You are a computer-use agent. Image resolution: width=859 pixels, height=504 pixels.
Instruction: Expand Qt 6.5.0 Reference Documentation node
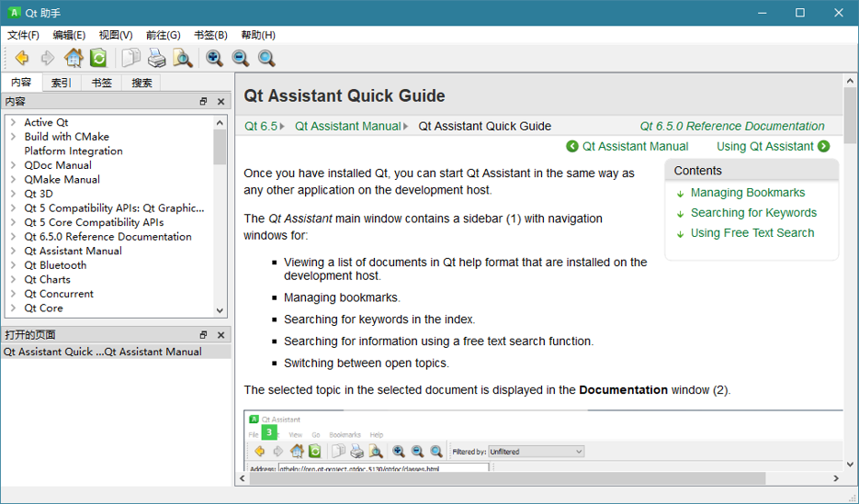click(x=13, y=237)
